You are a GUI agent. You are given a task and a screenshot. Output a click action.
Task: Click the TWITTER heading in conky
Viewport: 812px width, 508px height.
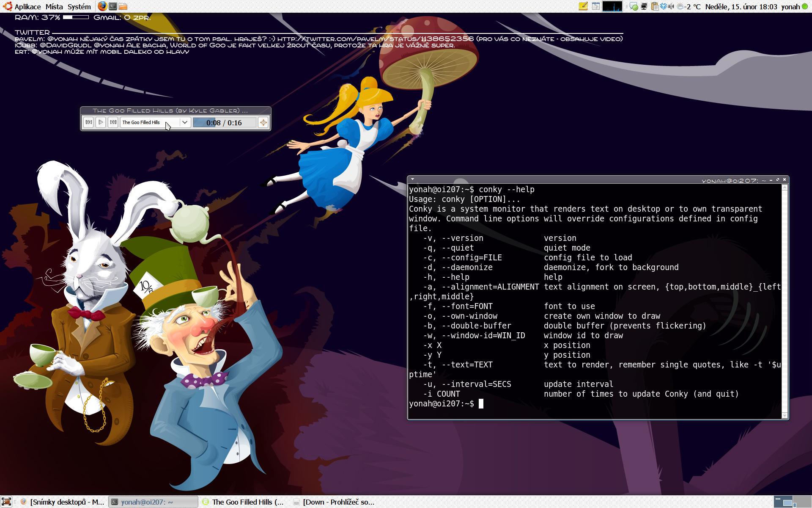pos(32,32)
